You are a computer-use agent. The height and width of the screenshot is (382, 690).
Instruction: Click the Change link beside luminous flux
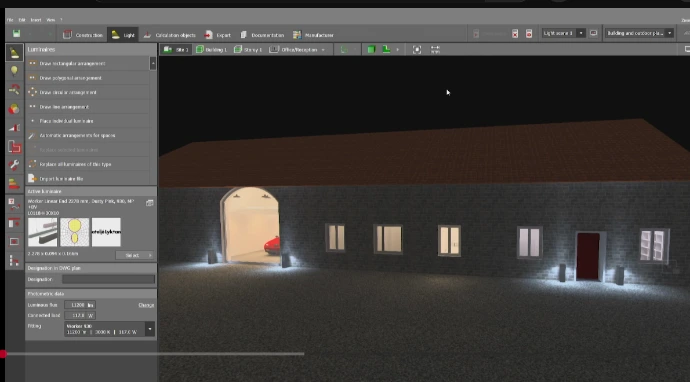pyautogui.click(x=146, y=305)
